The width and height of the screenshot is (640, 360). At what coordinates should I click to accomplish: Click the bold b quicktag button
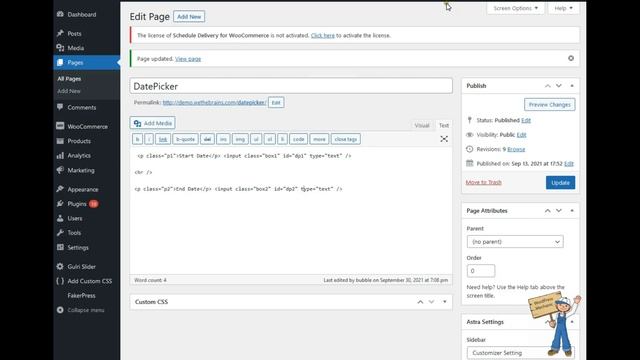pyautogui.click(x=137, y=139)
